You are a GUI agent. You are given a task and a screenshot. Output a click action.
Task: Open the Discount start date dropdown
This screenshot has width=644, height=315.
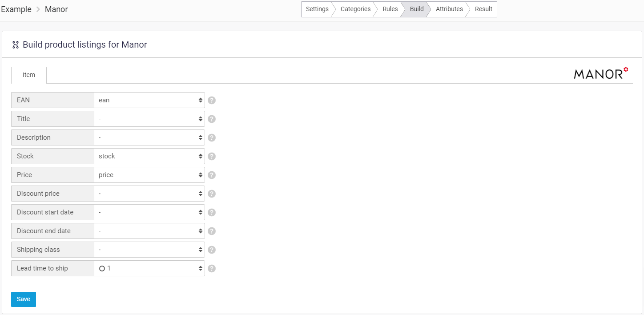tap(149, 212)
